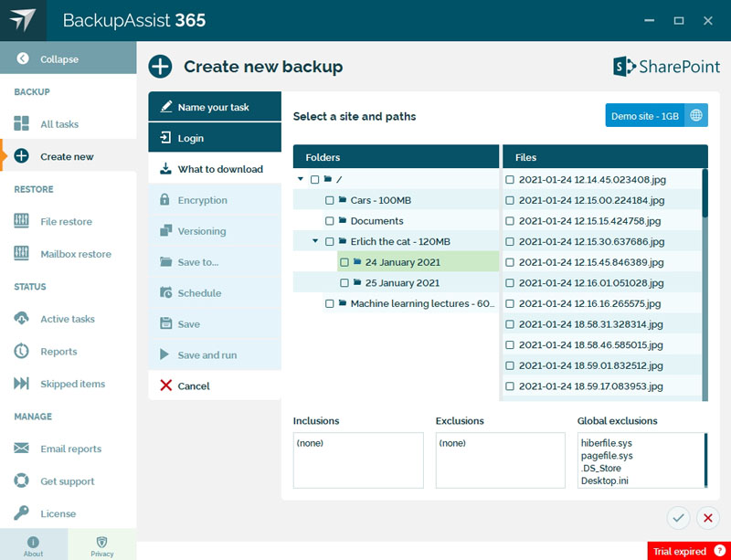
Task: Click pagefile.sys in Global exclusions
Action: point(607,456)
